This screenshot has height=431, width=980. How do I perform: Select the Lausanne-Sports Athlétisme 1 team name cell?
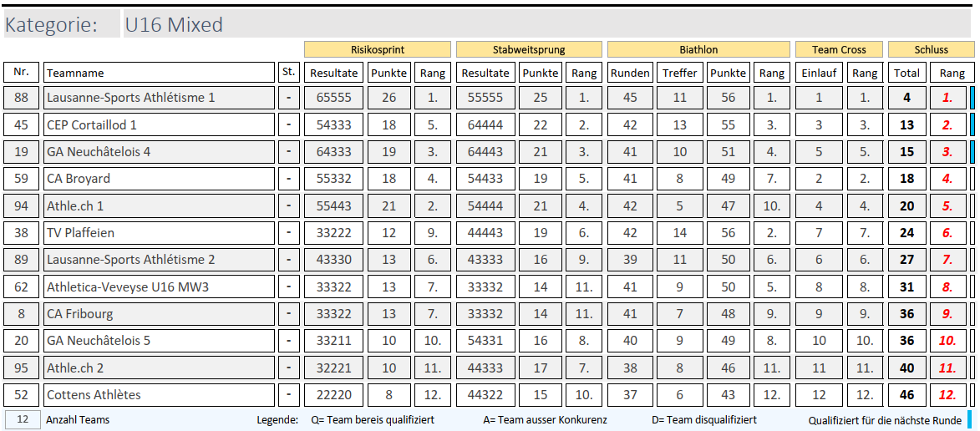(x=159, y=98)
